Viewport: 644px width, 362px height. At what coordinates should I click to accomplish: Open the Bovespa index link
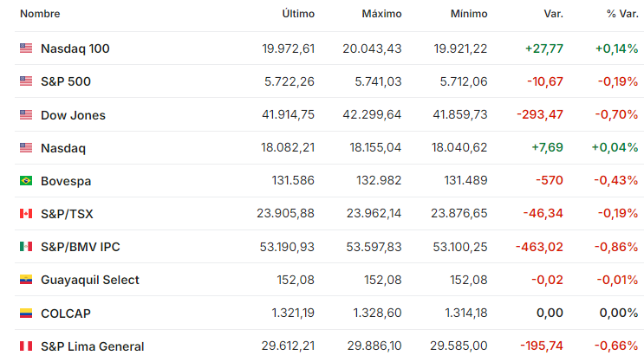point(66,181)
